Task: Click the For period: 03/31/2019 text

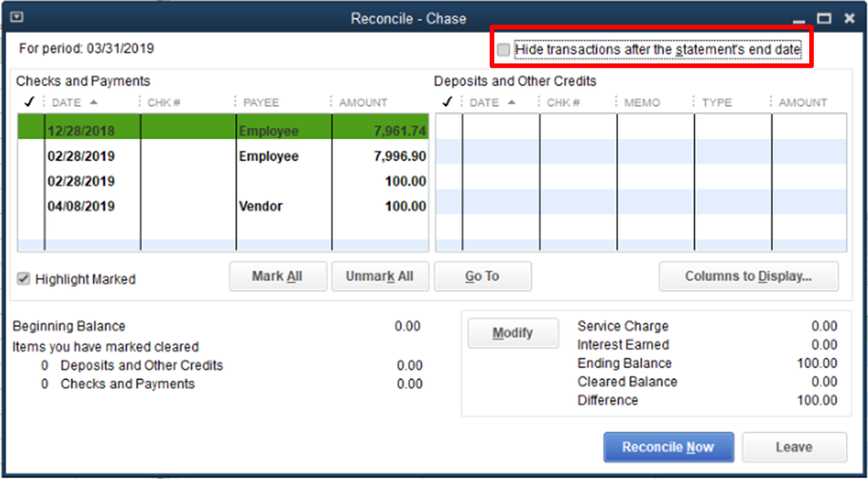Action: (86, 49)
